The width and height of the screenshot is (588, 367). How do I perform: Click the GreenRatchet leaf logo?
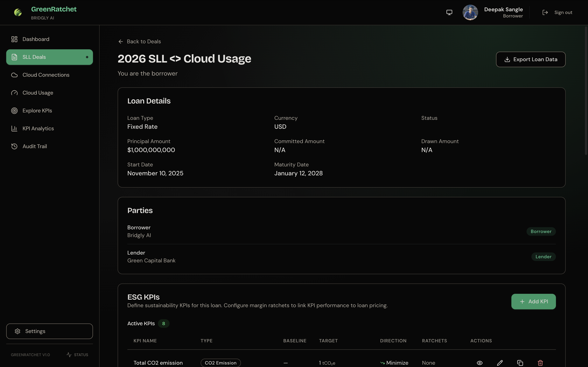(18, 12)
